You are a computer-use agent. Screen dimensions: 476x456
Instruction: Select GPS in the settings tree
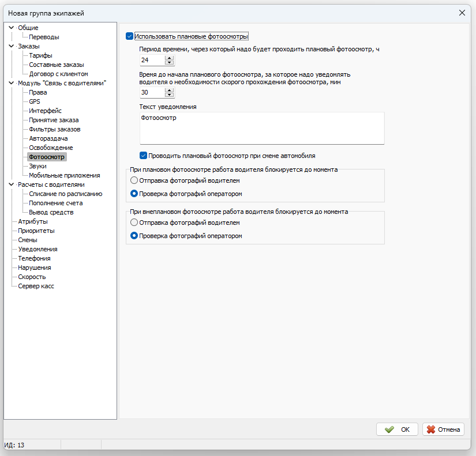[35, 101]
